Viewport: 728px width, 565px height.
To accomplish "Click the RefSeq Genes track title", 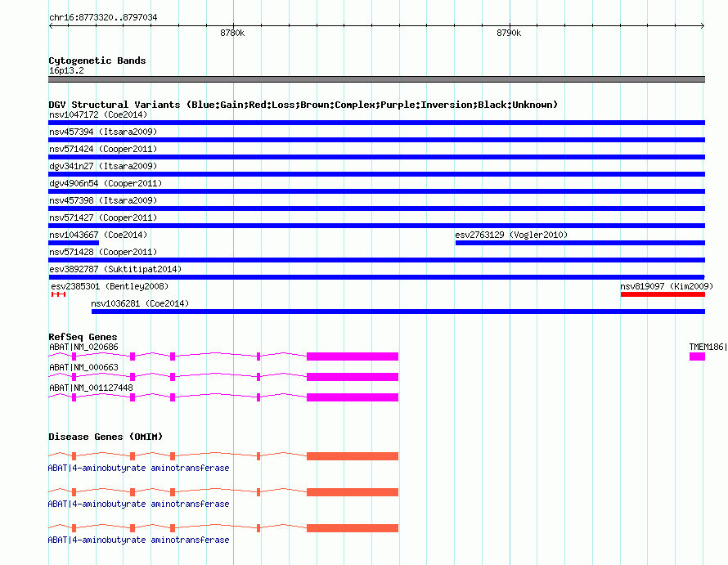I will (83, 337).
